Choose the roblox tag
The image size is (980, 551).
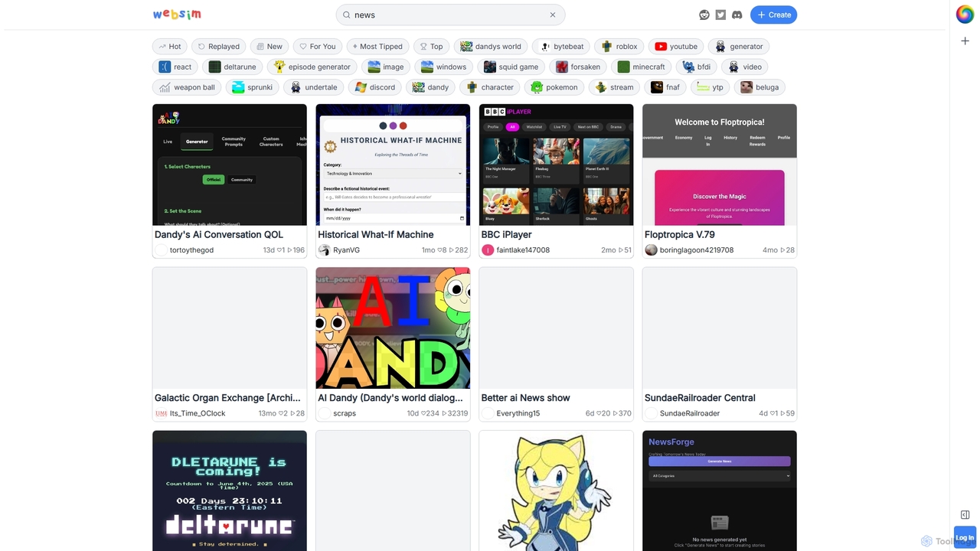click(619, 46)
